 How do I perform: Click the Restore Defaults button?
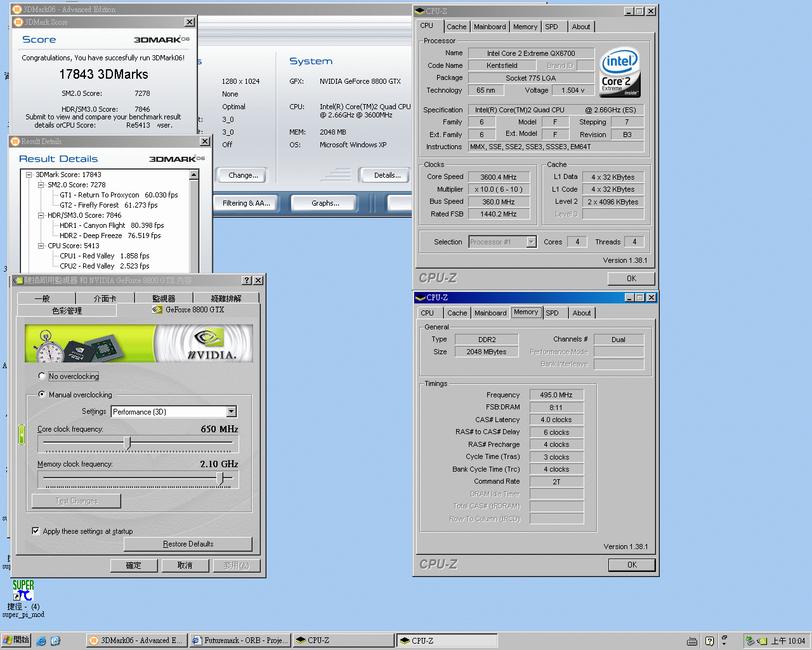pyautogui.click(x=188, y=544)
